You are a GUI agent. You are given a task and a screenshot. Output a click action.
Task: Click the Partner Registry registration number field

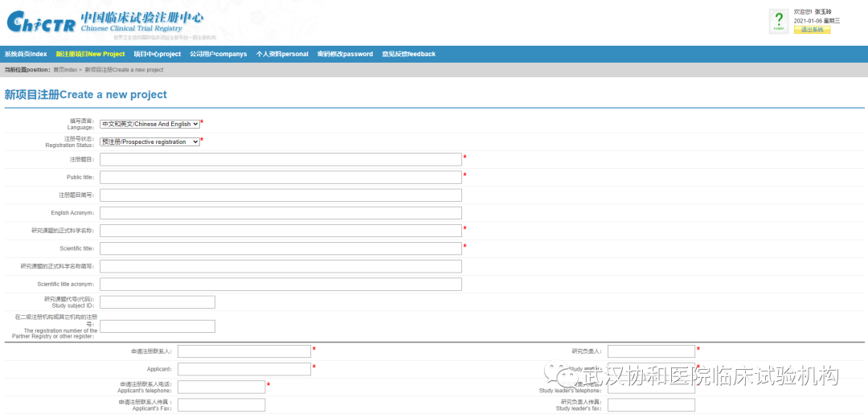[x=158, y=326]
